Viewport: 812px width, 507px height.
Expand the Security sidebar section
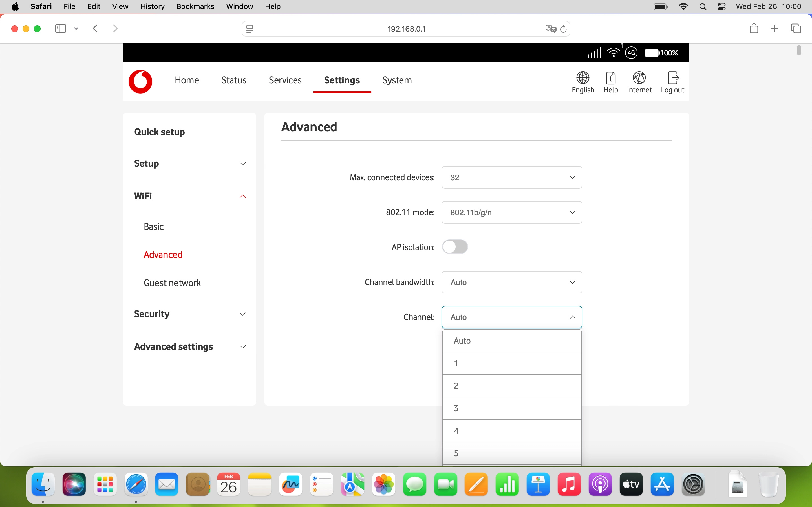(x=190, y=314)
